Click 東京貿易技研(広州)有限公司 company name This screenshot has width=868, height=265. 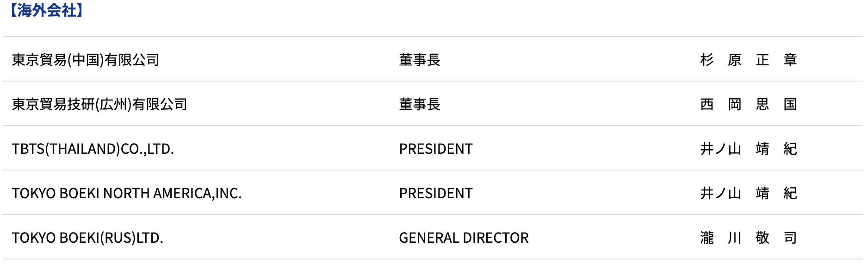pos(99,104)
